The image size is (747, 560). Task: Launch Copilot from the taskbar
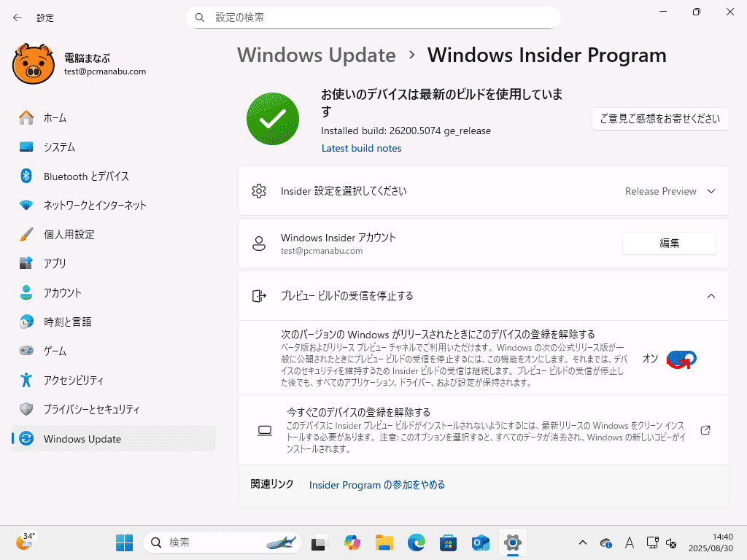point(352,542)
